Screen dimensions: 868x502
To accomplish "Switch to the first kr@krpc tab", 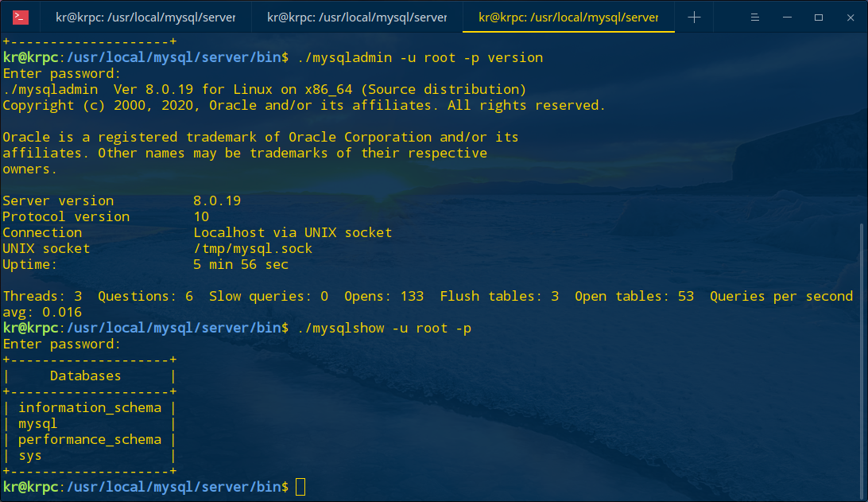I will (145, 18).
